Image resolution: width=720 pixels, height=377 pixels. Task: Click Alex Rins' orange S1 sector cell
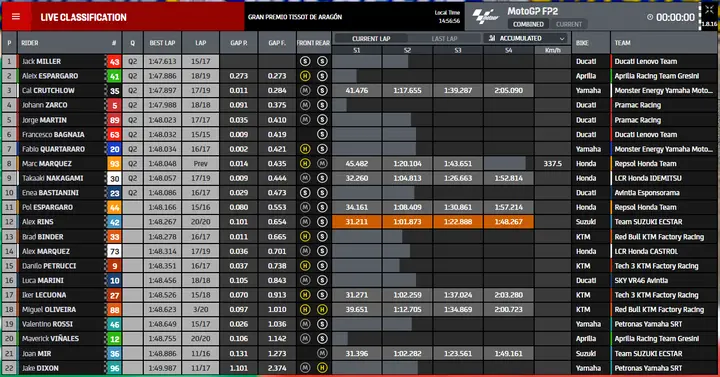click(x=357, y=222)
